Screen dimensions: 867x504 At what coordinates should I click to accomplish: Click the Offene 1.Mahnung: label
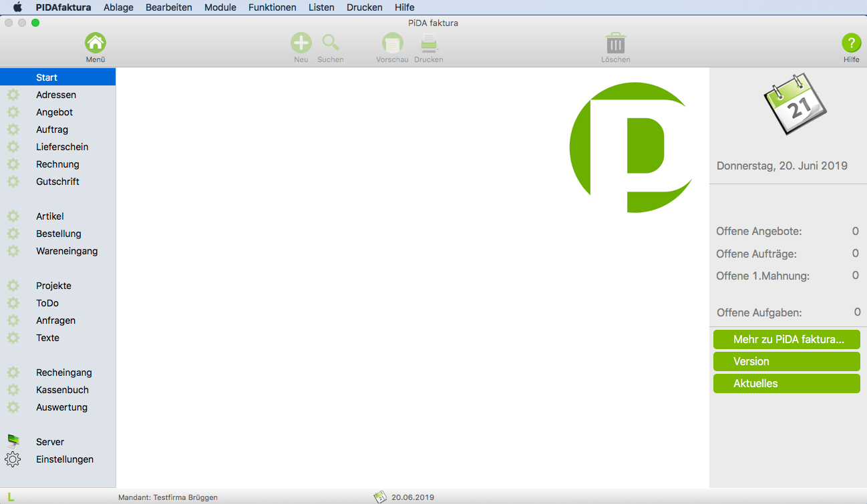click(763, 276)
